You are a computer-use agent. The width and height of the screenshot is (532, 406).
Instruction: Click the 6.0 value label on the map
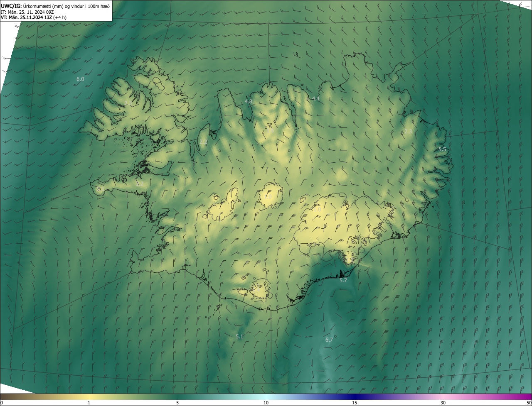(x=80, y=79)
